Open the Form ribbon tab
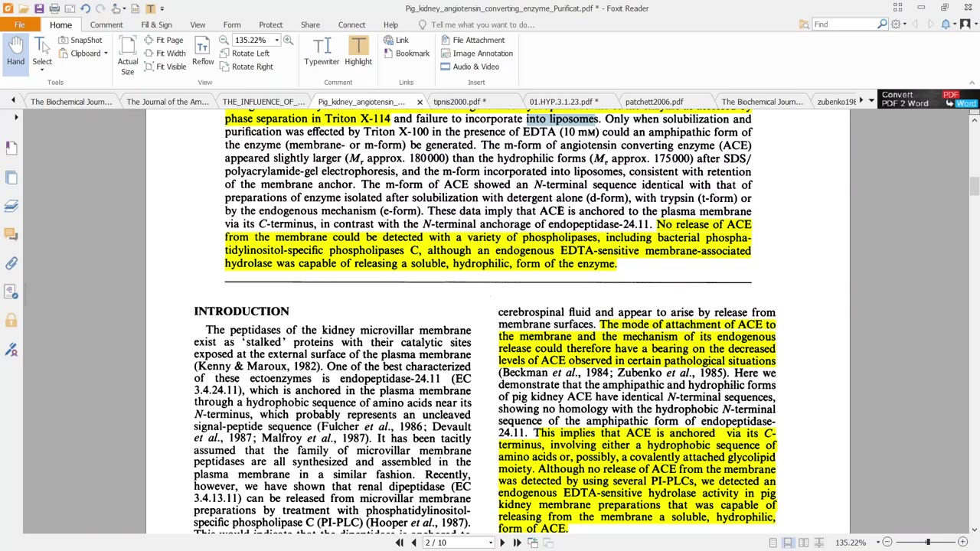Screen dimensions: 980x551 232,24
